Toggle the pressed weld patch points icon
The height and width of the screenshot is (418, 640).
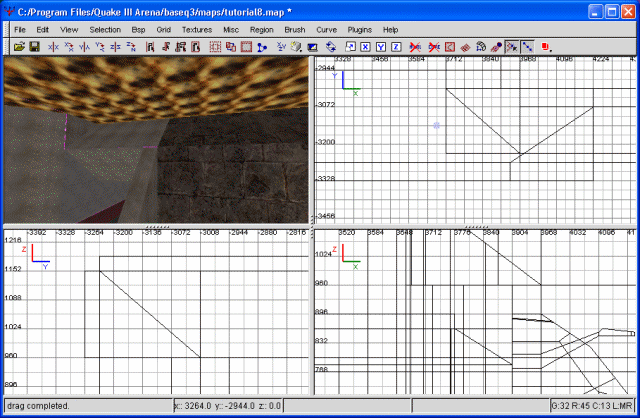pos(512,47)
